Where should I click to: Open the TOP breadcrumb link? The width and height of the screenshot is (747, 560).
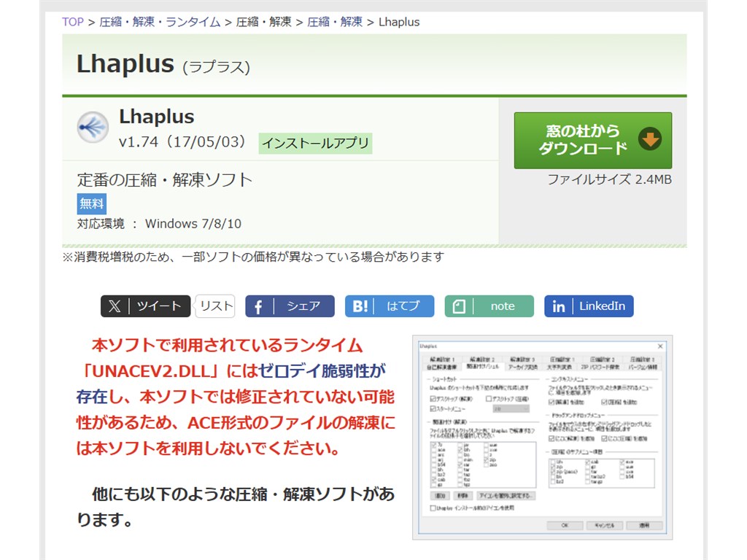[x=71, y=22]
